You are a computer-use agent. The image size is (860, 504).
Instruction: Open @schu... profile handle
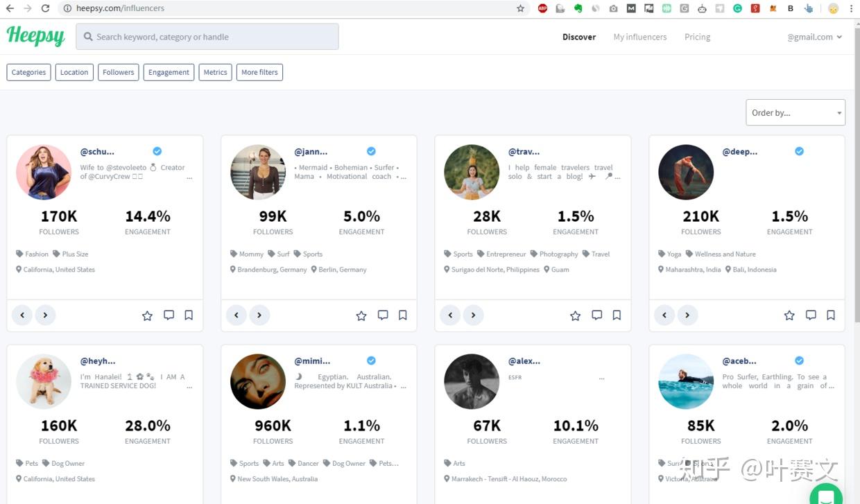coord(97,151)
